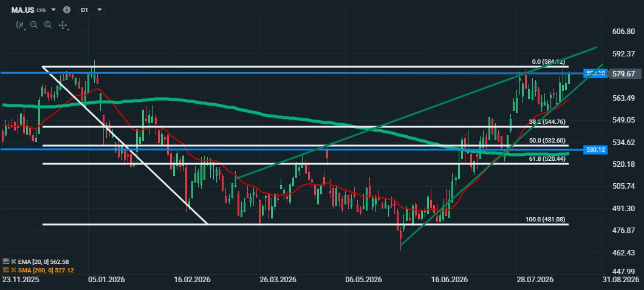Click the 447.99 price axis label
The height and width of the screenshot is (290, 644).
623,271
